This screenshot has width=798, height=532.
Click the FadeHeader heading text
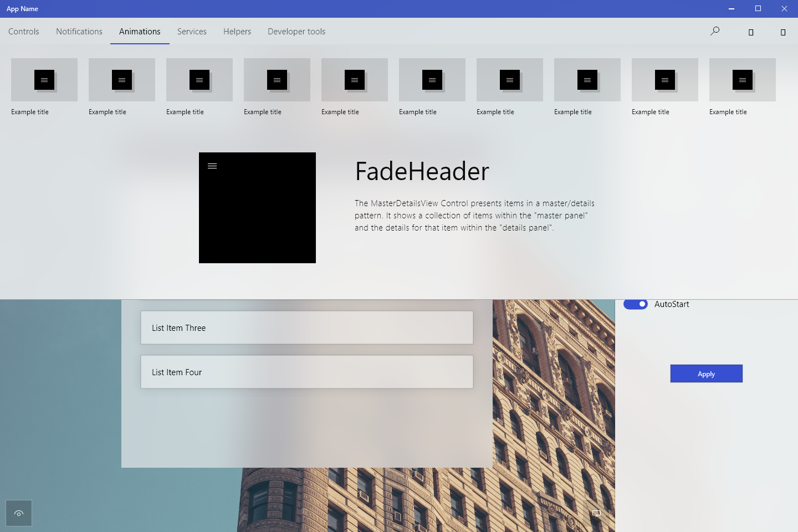[422, 171]
